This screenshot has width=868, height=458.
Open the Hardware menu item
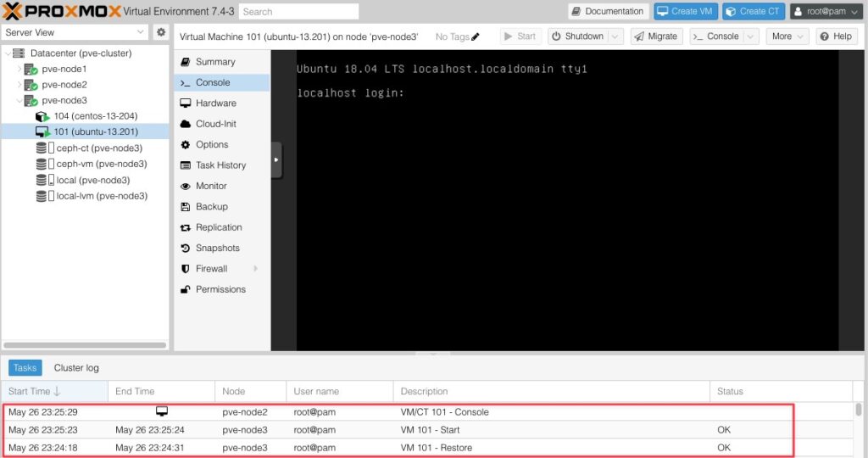coord(223,103)
